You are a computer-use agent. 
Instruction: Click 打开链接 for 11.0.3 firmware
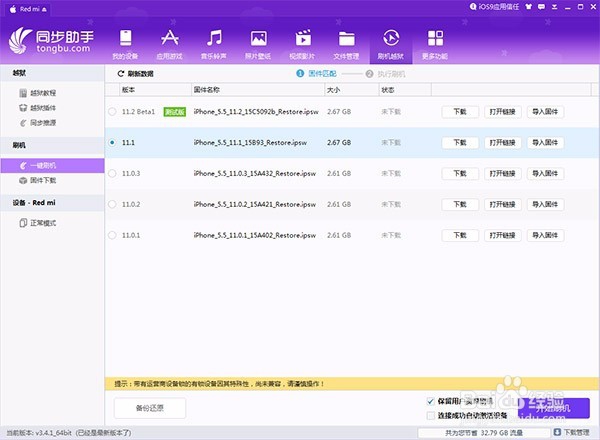(x=502, y=173)
